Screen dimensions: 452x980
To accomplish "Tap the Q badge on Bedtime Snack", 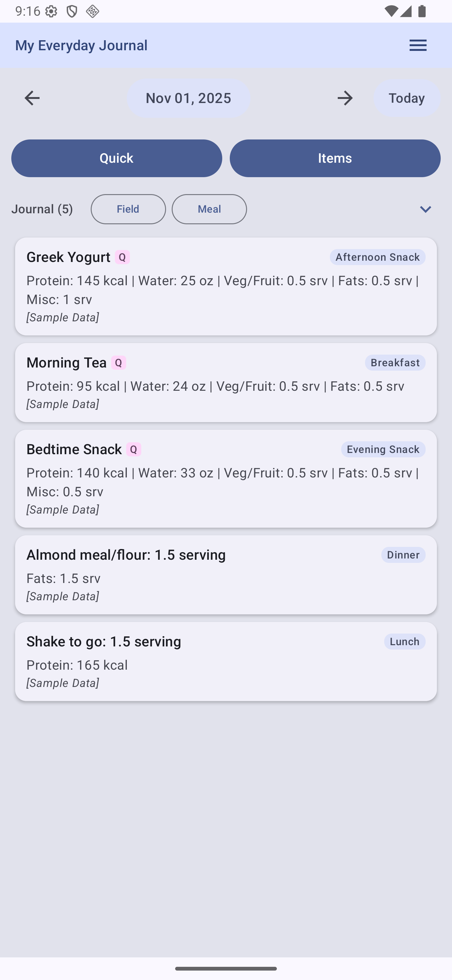I will coord(133,449).
